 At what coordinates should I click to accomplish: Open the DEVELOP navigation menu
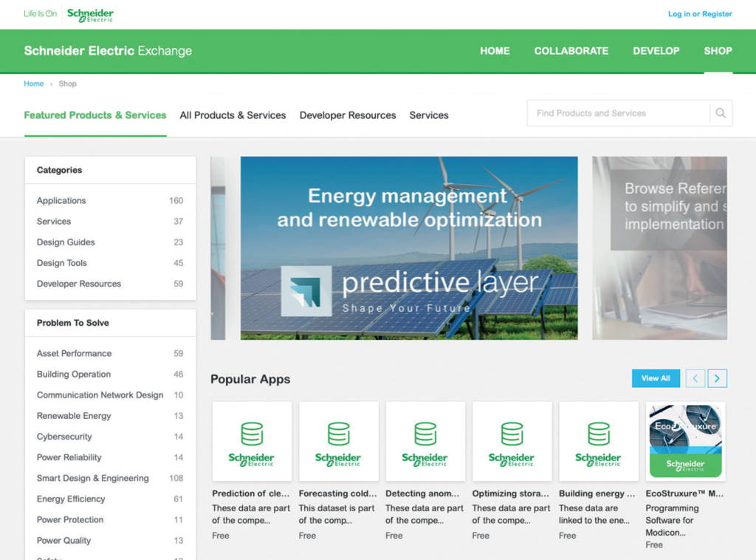point(656,51)
